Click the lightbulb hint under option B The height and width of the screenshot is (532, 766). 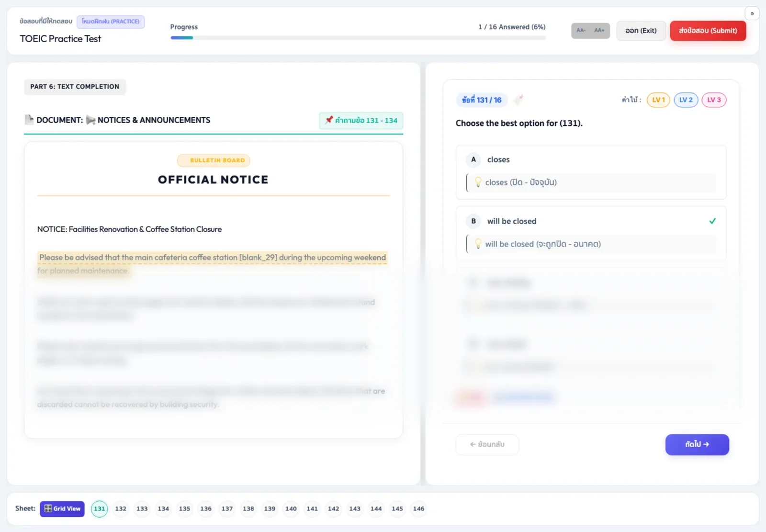pyautogui.click(x=478, y=244)
